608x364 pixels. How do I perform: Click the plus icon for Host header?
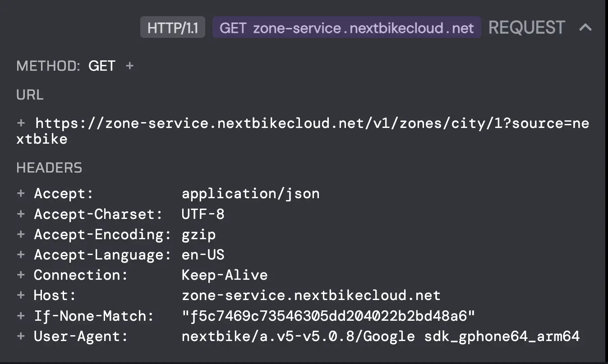[x=21, y=296]
